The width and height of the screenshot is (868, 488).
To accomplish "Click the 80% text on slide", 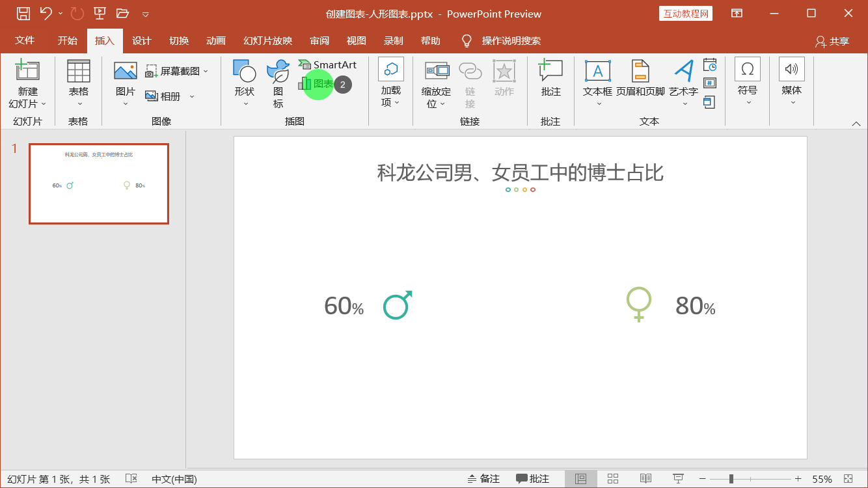I will coord(695,306).
